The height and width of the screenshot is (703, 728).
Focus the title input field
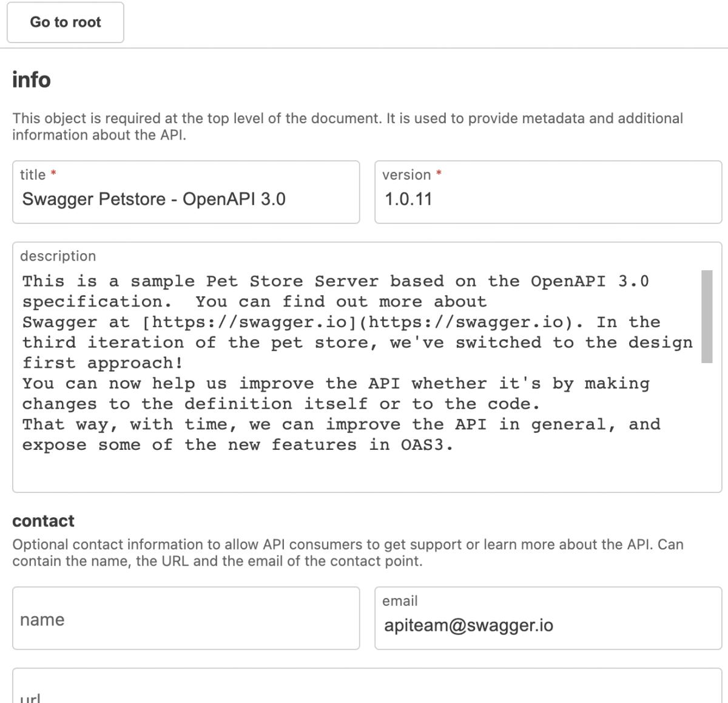186,200
